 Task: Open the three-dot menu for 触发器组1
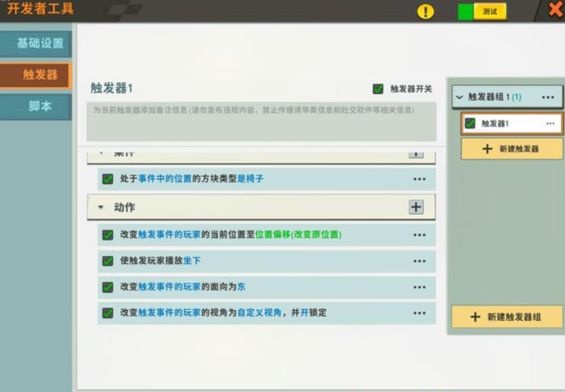click(548, 97)
